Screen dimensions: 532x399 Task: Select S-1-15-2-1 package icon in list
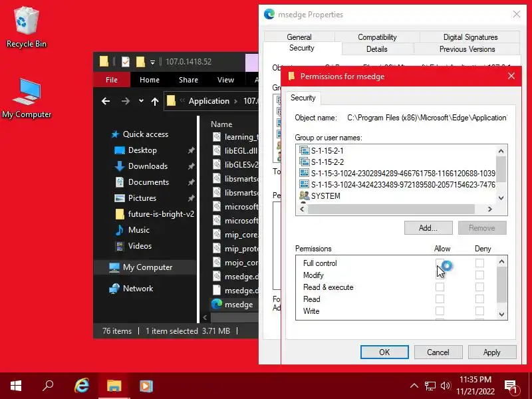(x=304, y=150)
